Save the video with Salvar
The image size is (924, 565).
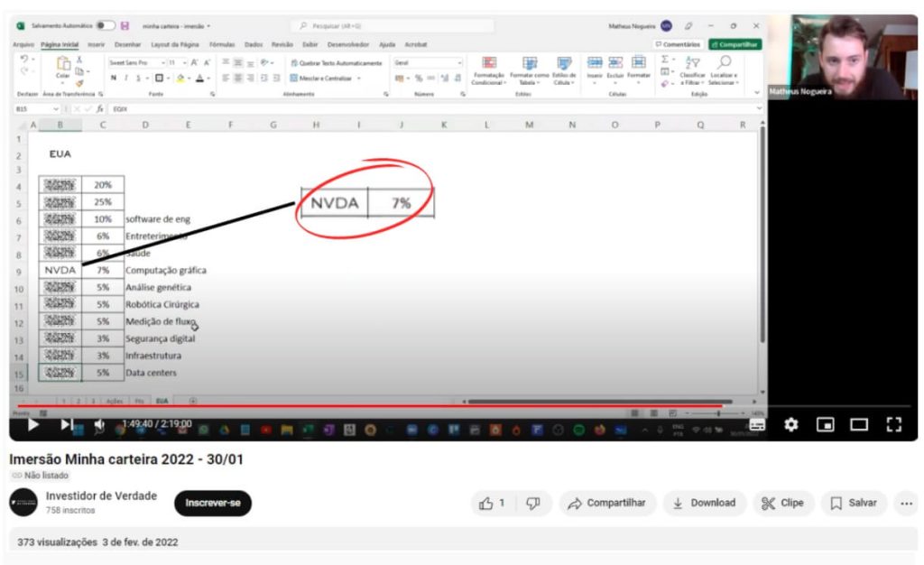click(854, 503)
